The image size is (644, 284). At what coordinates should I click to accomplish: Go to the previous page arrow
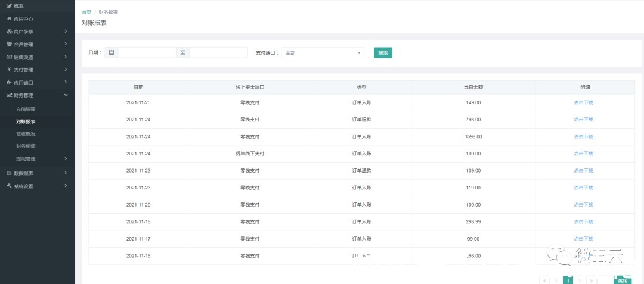556,280
